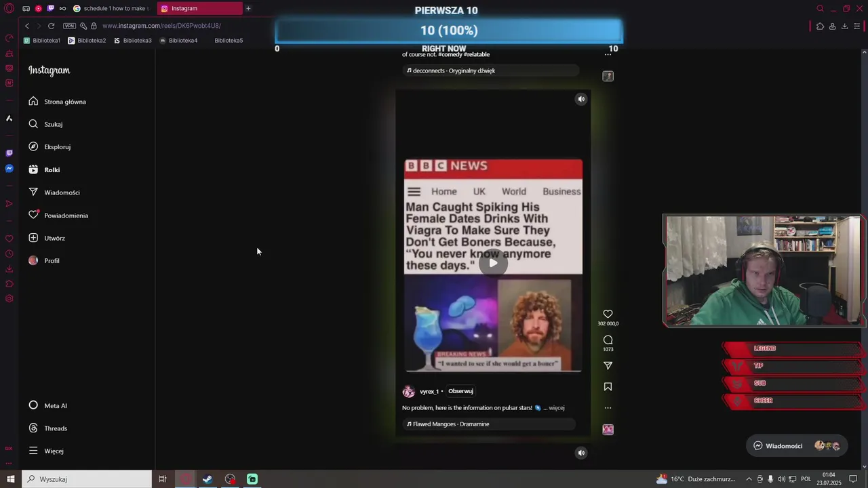This screenshot has width=868, height=488.
Task: Open Windows Start menu
Action: [x=10, y=479]
